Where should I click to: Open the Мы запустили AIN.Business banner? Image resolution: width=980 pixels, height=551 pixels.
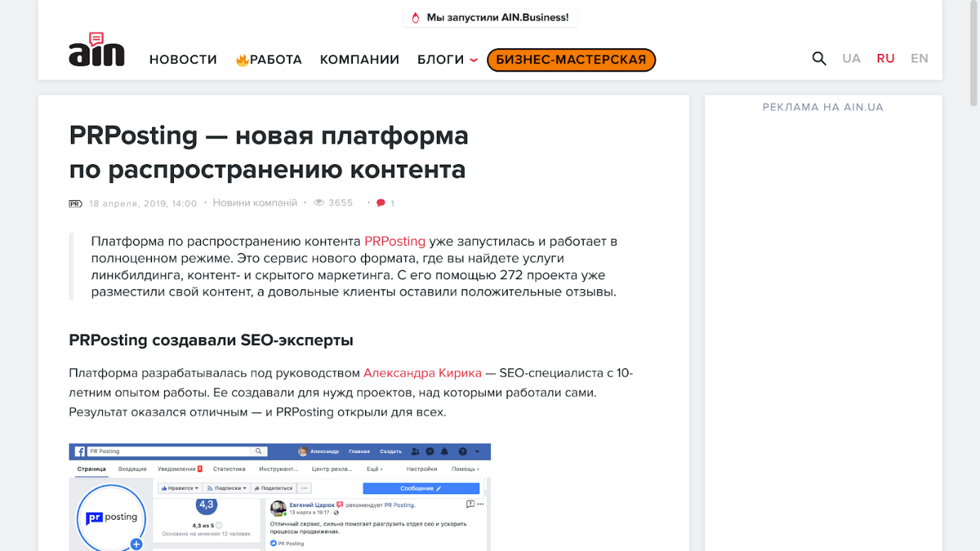click(490, 18)
